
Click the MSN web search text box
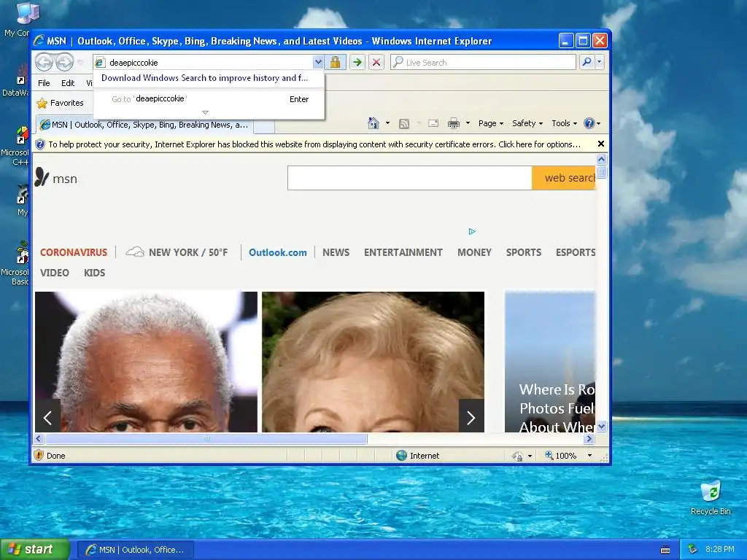(x=410, y=178)
